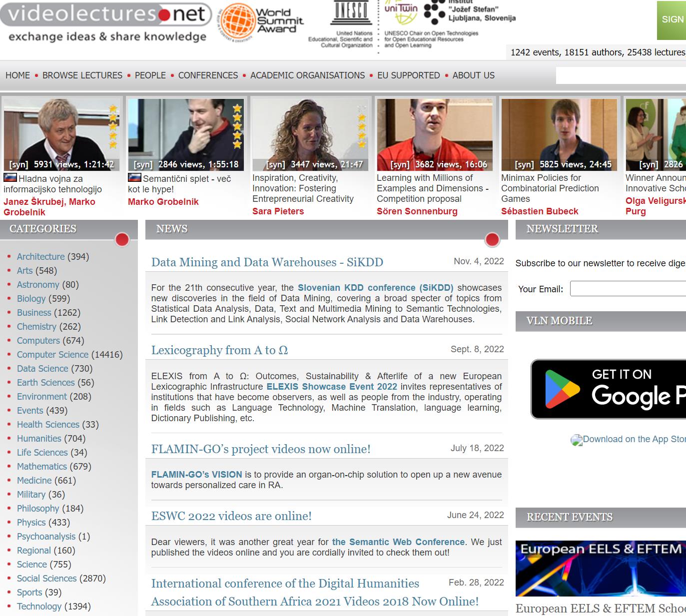The height and width of the screenshot is (616, 686).
Task: Click the Your Email input field
Action: pyautogui.click(x=628, y=289)
